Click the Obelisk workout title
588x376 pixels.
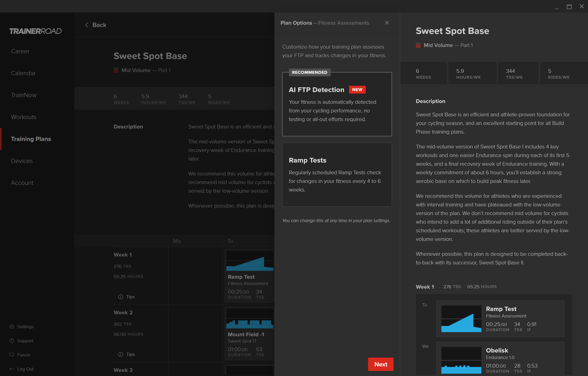click(497, 350)
